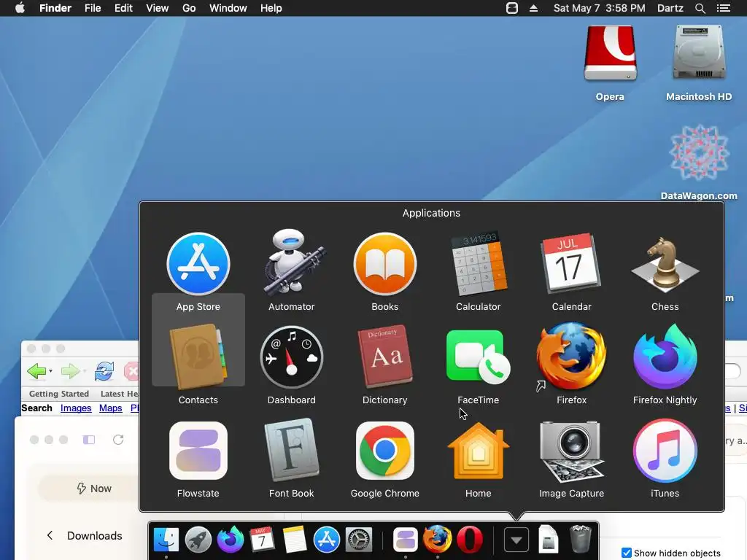
Task: Open Notification Center from the menu bar
Action: (723, 8)
